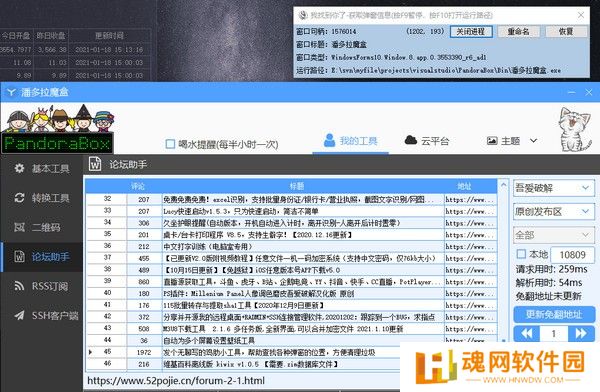Click scroll up arrow of the post list
600x392 pixels.
click(504, 185)
